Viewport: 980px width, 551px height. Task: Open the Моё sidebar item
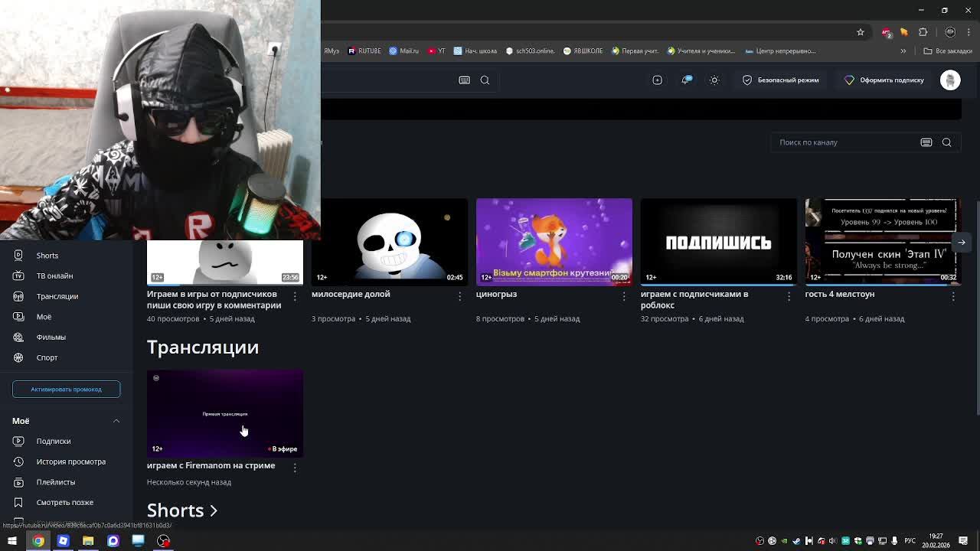pyautogui.click(x=44, y=317)
